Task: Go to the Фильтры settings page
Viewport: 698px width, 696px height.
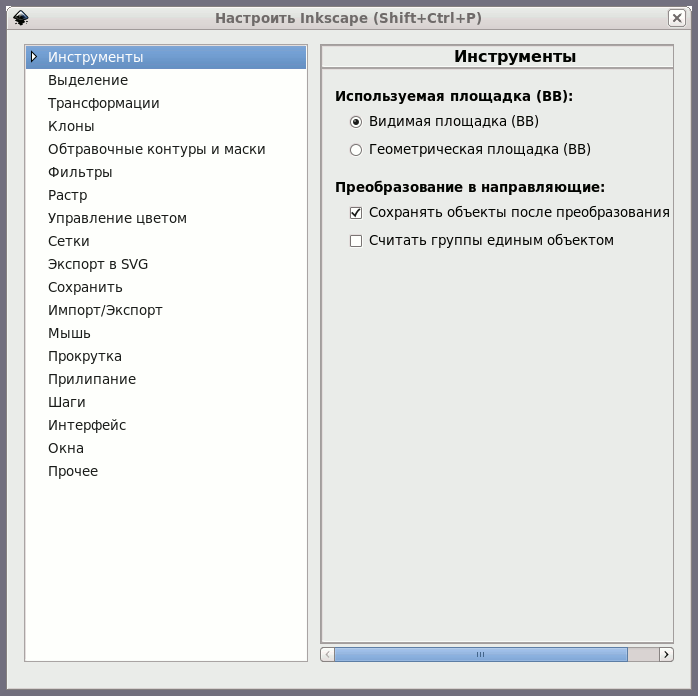Action: [80, 172]
